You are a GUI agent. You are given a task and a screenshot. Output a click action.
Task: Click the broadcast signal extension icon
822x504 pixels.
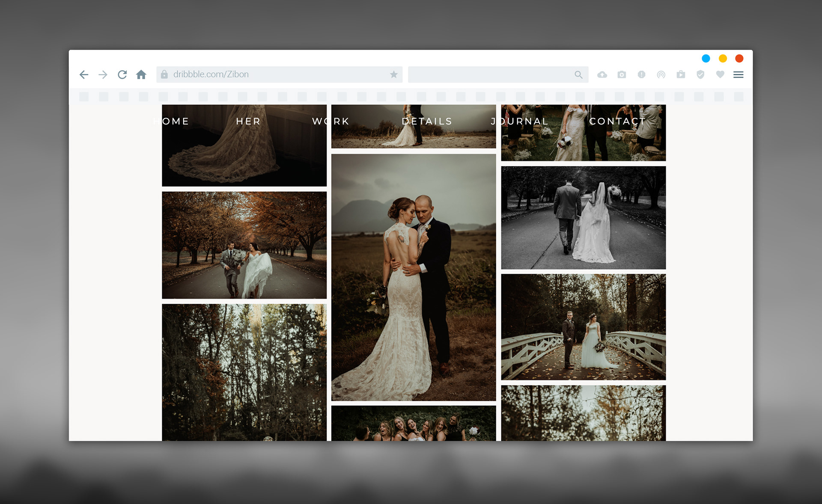coord(661,74)
